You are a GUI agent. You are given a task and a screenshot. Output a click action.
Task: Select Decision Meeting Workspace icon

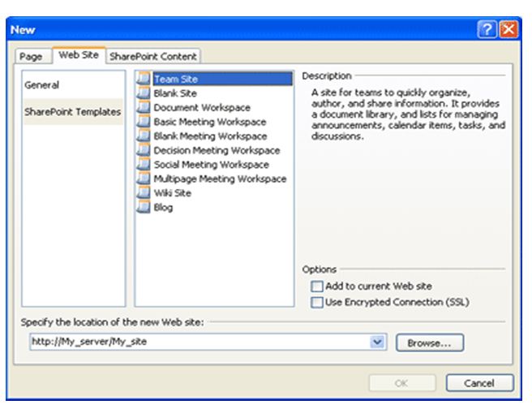(144, 150)
